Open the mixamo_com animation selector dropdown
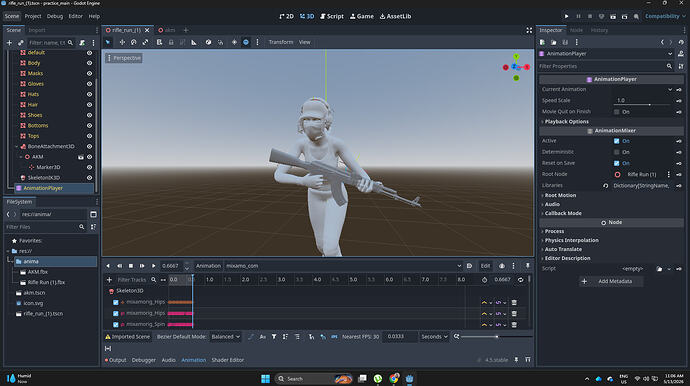 click(343, 266)
